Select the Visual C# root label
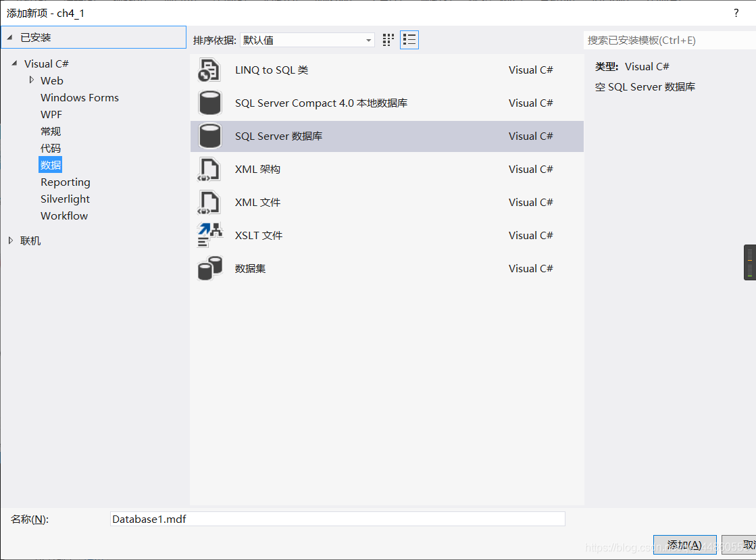 coord(47,63)
